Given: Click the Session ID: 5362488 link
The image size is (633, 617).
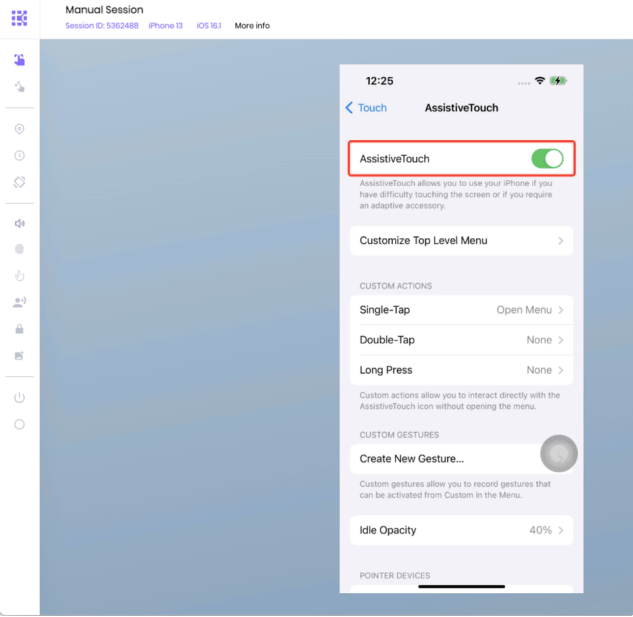Looking at the screenshot, I should [102, 25].
